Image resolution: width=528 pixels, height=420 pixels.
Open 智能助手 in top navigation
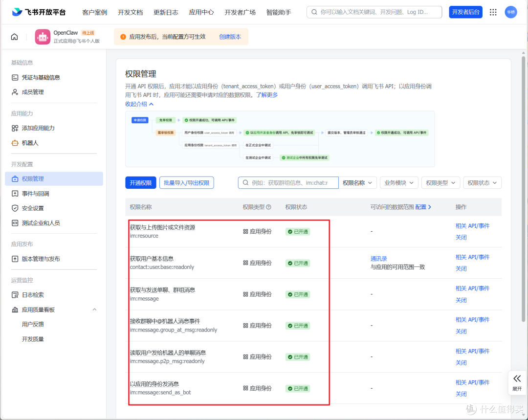[279, 12]
